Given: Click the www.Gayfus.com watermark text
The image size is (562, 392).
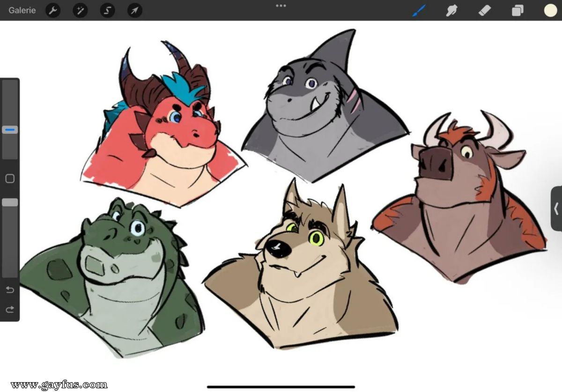Looking at the screenshot, I should 60,385.
